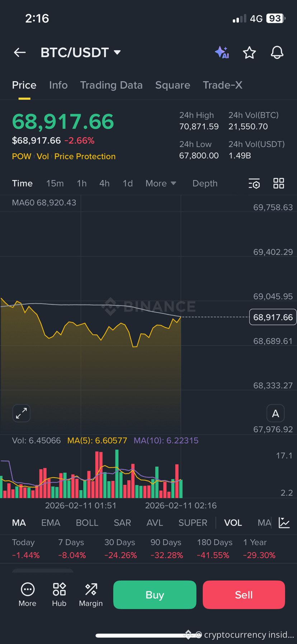Tap the Today -1.44% performance

[26, 549]
